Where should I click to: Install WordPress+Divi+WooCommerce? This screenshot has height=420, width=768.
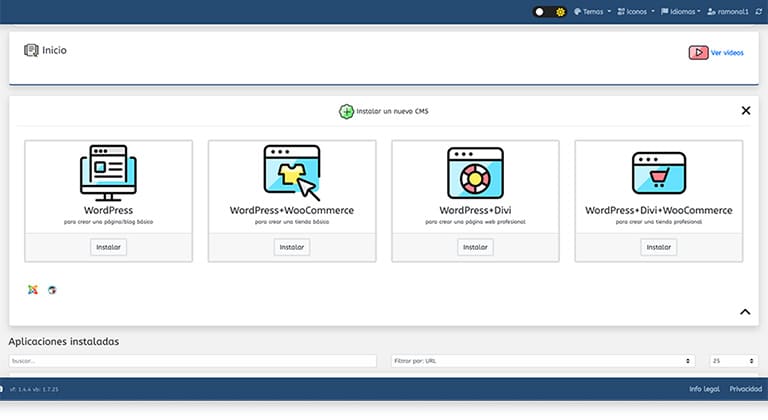pos(659,247)
